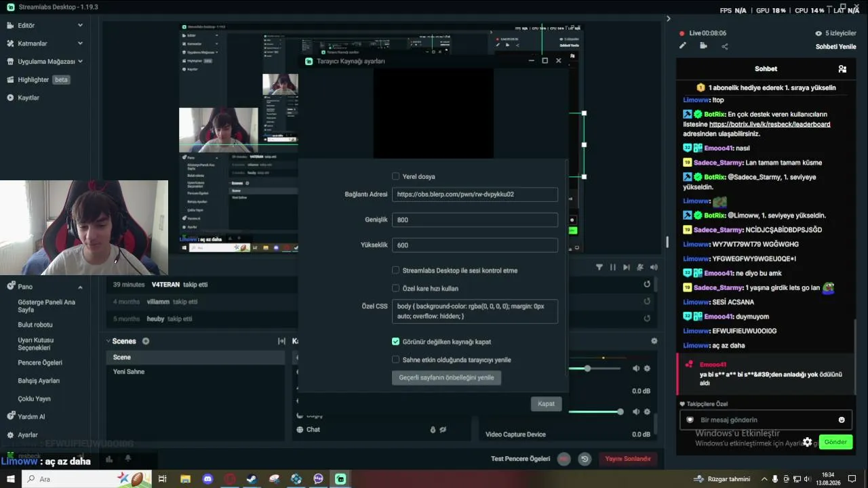This screenshot has width=868, height=488.
Task: Uncheck Görünür değilken kaynağı kapat
Action: pos(396,342)
